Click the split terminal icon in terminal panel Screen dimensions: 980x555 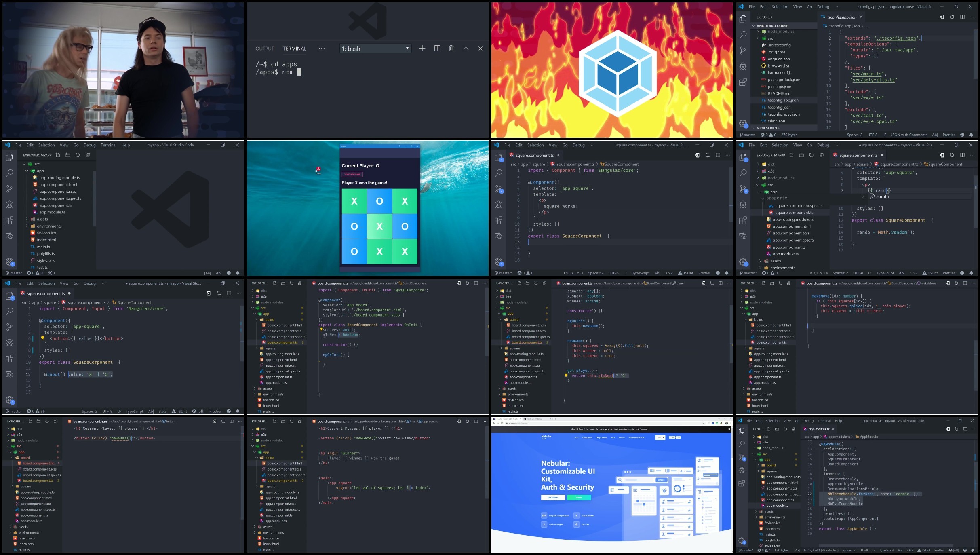pyautogui.click(x=437, y=49)
